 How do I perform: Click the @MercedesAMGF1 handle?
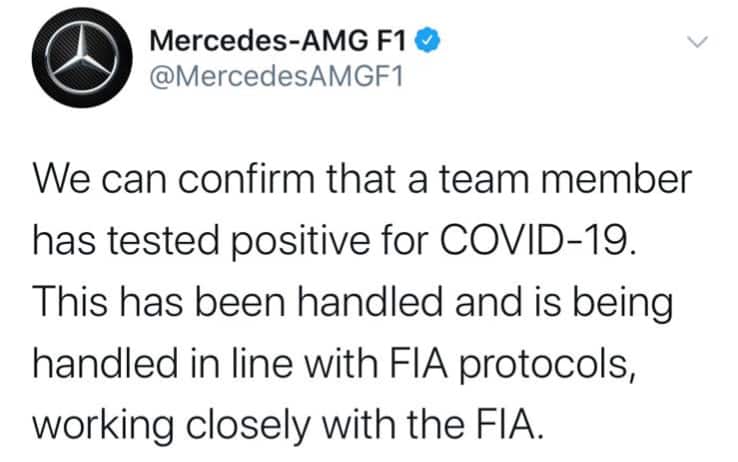274,76
